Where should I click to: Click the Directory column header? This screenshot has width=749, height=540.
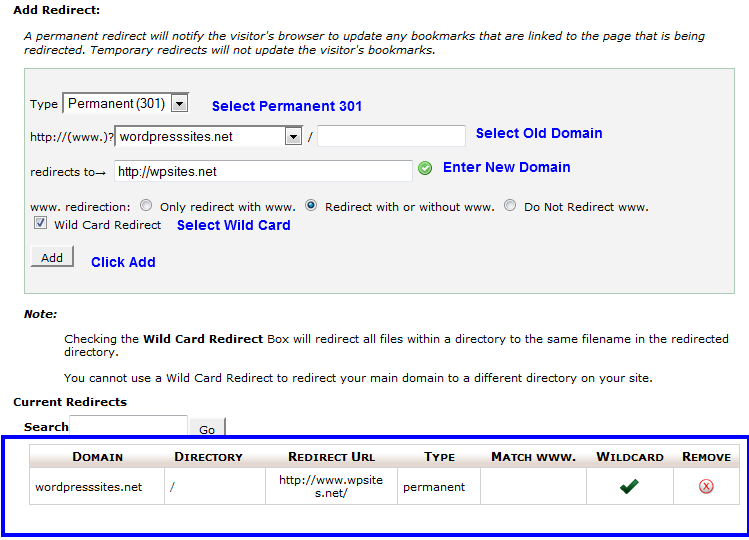click(208, 456)
